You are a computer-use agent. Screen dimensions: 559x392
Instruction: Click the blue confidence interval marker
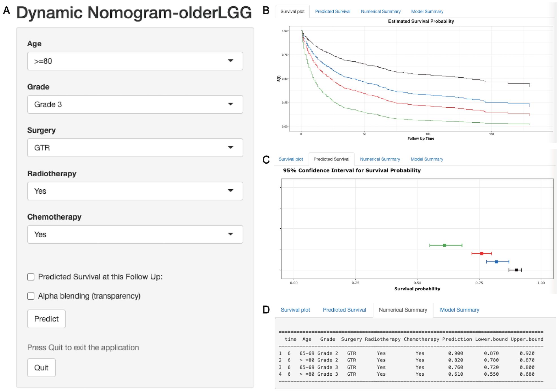click(497, 262)
